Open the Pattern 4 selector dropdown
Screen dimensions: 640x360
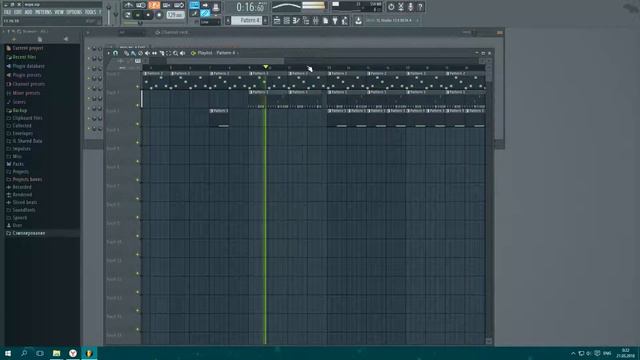click(247, 20)
